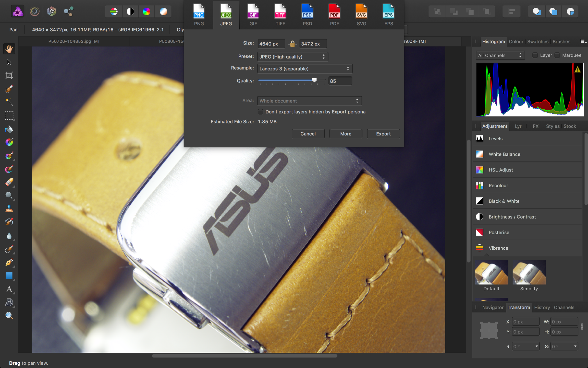The height and width of the screenshot is (368, 588).
Task: Cancel the export dialog
Action: tap(308, 134)
